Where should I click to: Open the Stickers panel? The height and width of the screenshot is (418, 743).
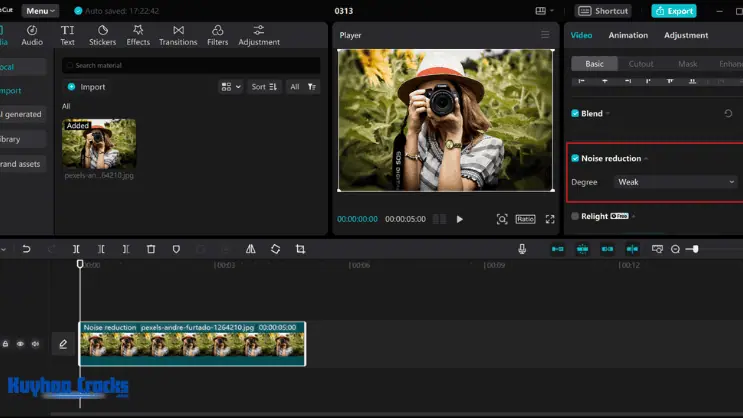click(102, 36)
